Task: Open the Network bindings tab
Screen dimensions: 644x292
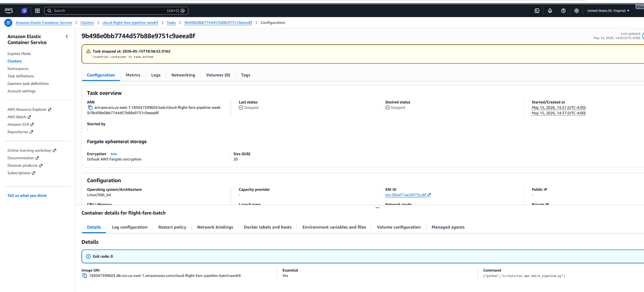Action: 215,227
